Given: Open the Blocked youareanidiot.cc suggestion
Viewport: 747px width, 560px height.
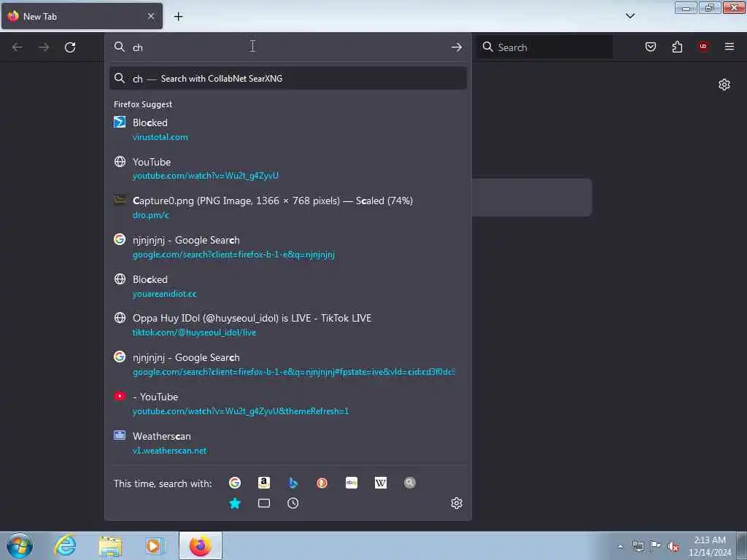Looking at the screenshot, I should 288,286.
